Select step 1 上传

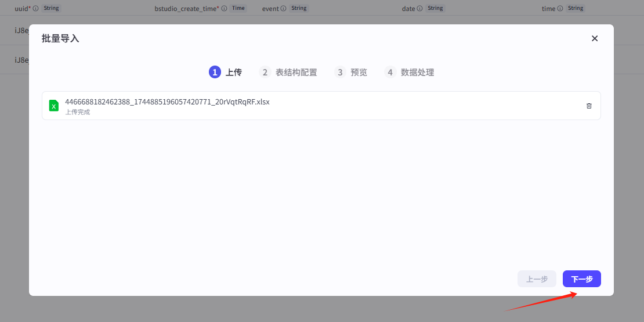click(225, 73)
